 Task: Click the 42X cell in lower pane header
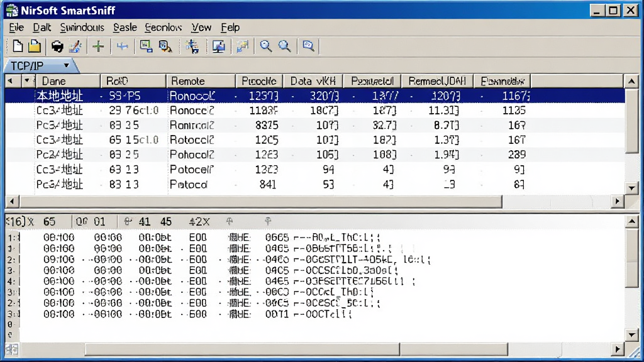point(199,222)
